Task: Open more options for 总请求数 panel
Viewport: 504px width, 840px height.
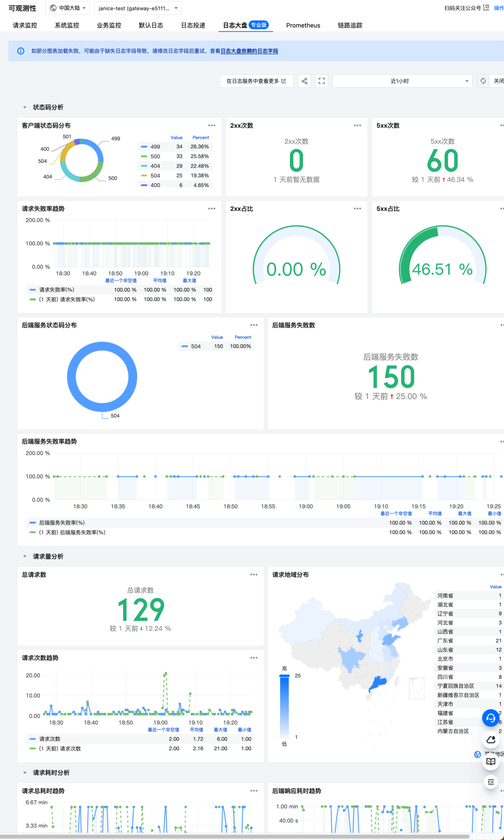Action: pyautogui.click(x=254, y=574)
